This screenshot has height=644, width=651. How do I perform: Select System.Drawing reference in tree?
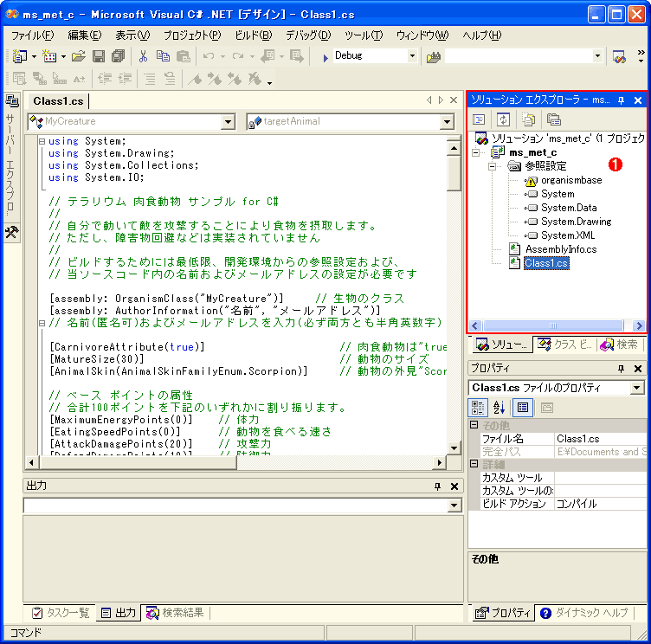click(x=576, y=222)
